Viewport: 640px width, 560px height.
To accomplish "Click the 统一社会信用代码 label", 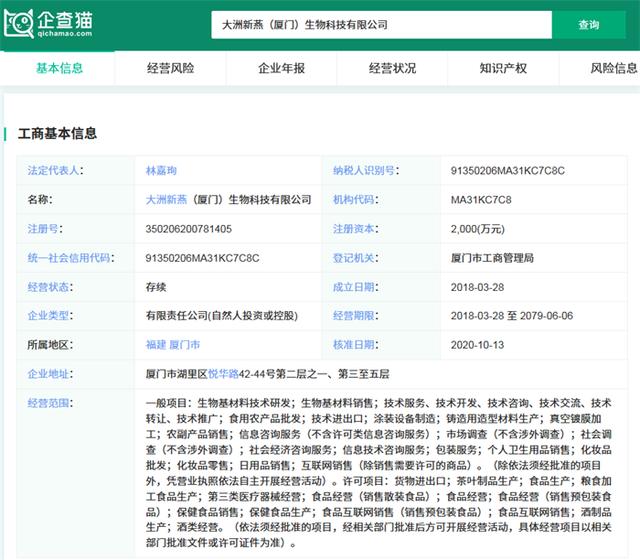I will pos(71,258).
